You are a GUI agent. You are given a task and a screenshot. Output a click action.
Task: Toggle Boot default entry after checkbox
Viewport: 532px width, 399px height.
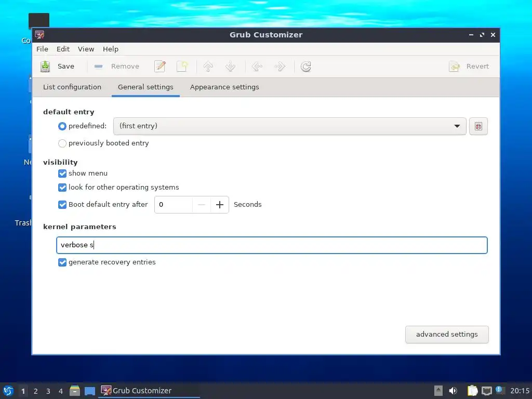pyautogui.click(x=62, y=205)
